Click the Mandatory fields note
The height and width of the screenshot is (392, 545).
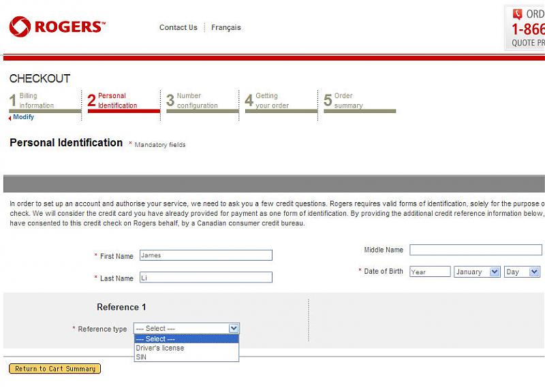(160, 145)
